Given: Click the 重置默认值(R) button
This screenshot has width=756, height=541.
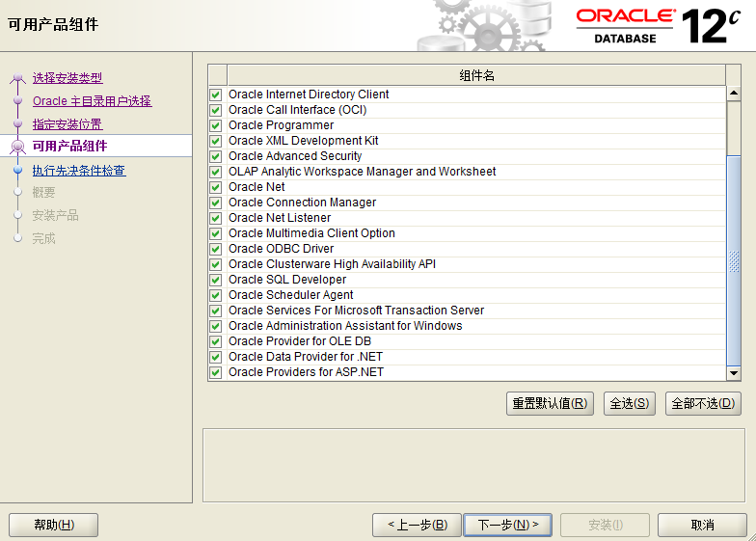Looking at the screenshot, I should point(550,403).
